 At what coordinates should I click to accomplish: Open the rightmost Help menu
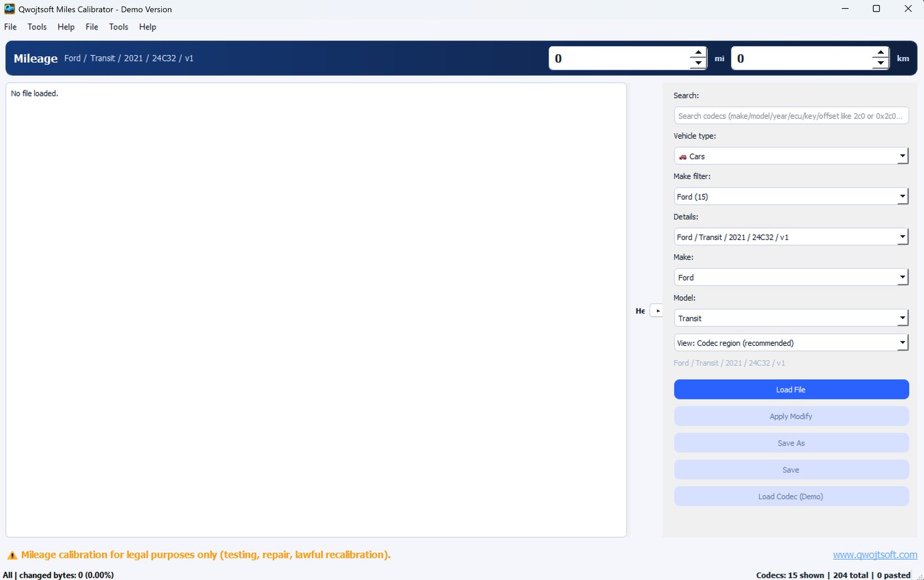click(147, 27)
